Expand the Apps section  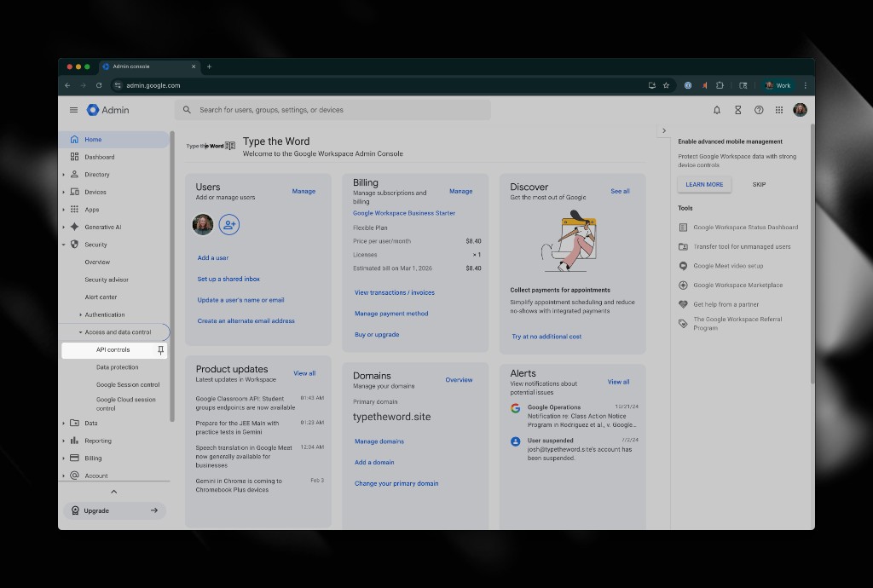click(63, 210)
